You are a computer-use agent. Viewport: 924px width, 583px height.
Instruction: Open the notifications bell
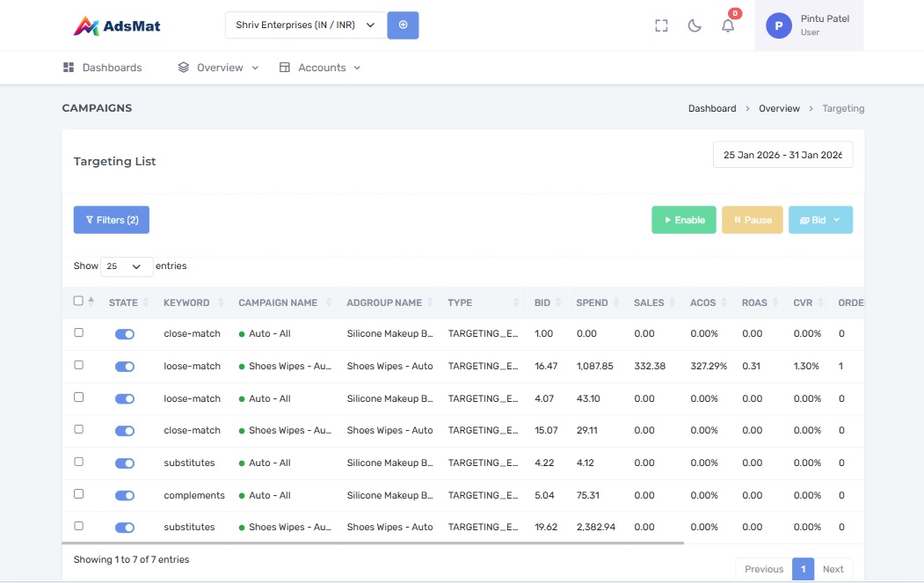728,26
